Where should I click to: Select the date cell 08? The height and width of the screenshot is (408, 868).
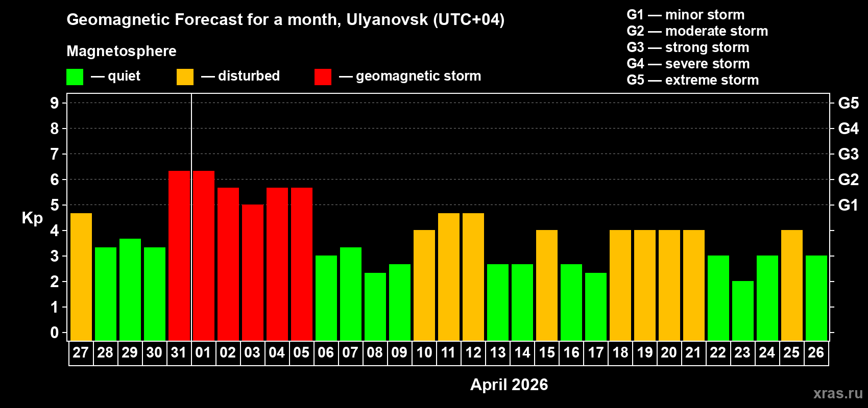[375, 353]
